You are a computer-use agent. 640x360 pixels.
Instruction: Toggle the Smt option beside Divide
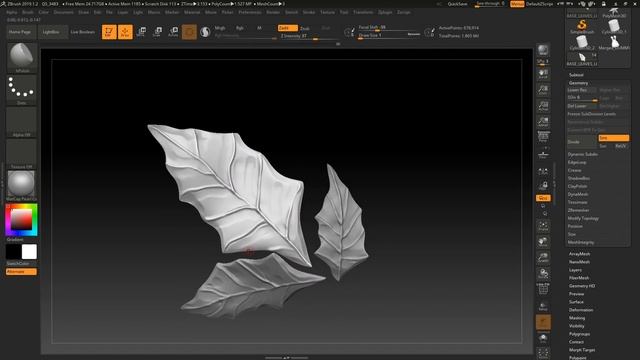[x=613, y=138]
